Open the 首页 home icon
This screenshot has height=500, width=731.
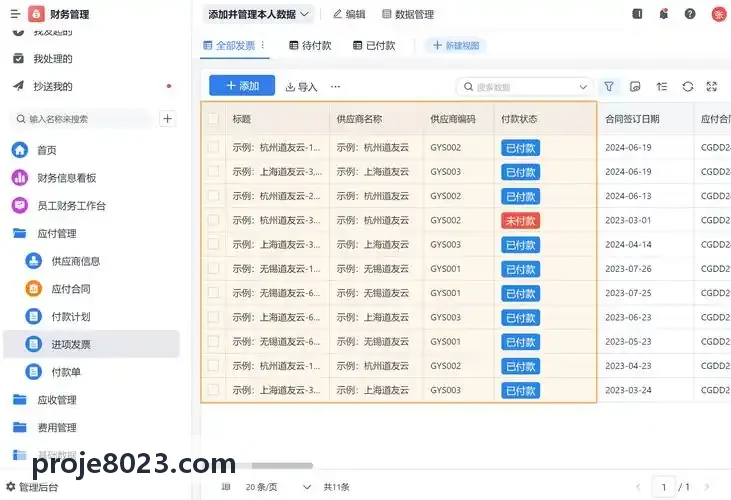click(20, 150)
